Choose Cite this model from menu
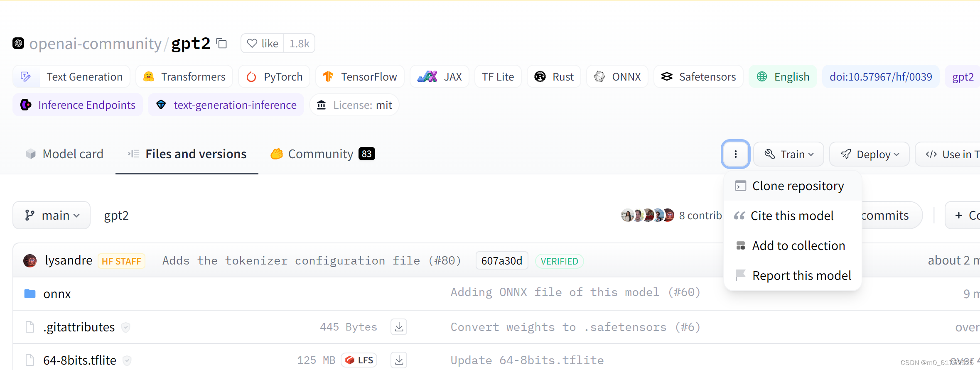Screen dimensions: 980x370 793,216
